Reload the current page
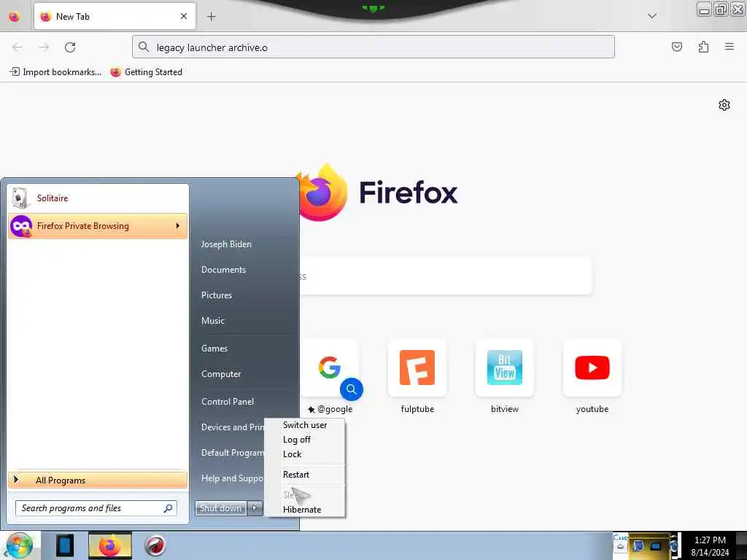Viewport: 747px width, 560px height. click(x=70, y=47)
